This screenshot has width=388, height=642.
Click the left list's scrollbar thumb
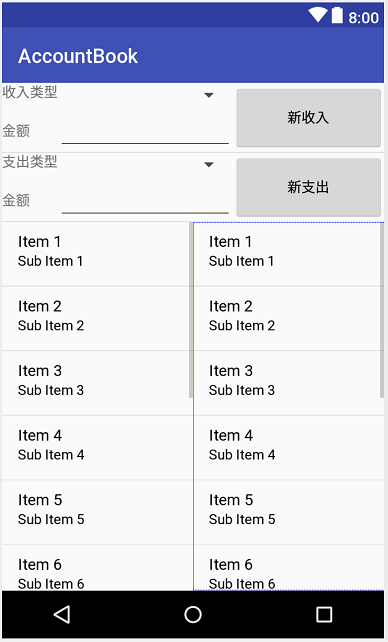[191, 310]
